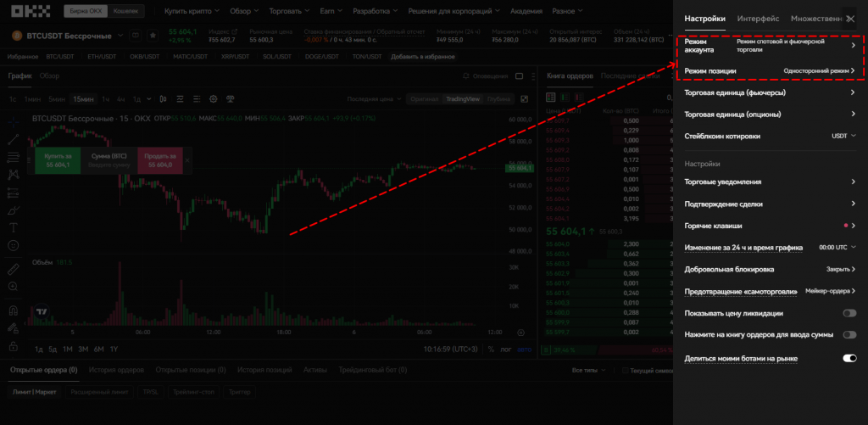Viewport: 868px width, 425px height.
Task: Toggle the лог scale on chart
Action: [506, 350]
